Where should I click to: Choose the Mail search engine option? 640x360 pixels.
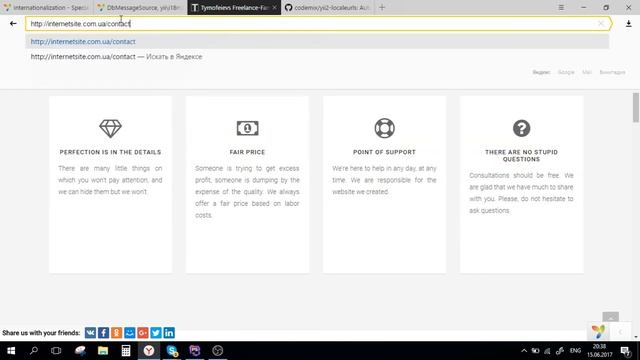click(587, 72)
